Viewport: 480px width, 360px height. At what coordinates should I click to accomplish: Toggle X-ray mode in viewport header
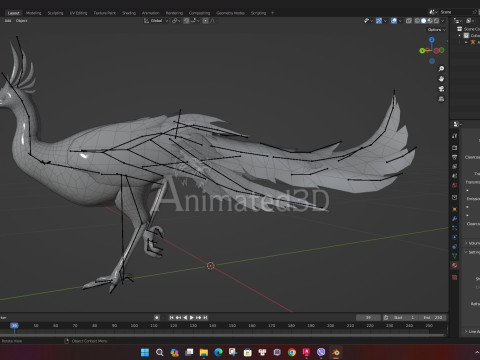click(409, 21)
